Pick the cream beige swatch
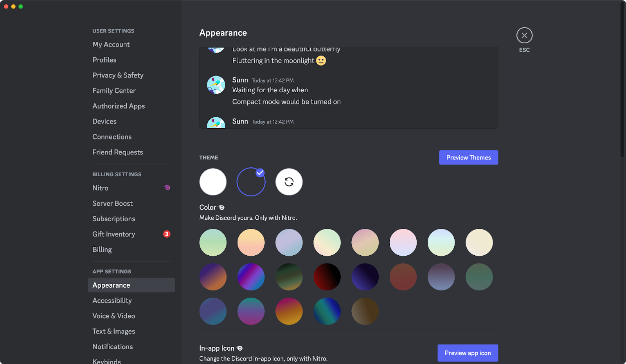626x364 pixels. tap(479, 242)
